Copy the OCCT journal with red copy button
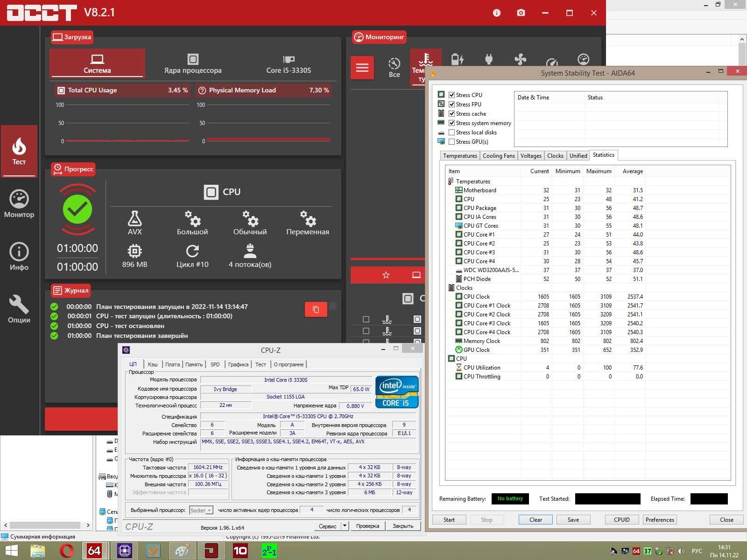The image size is (747, 560). 316,309
